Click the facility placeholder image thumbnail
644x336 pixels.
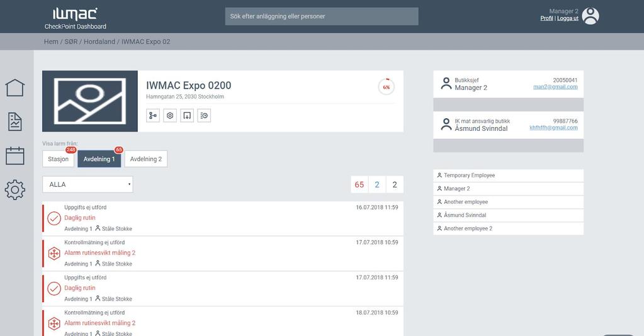point(90,101)
